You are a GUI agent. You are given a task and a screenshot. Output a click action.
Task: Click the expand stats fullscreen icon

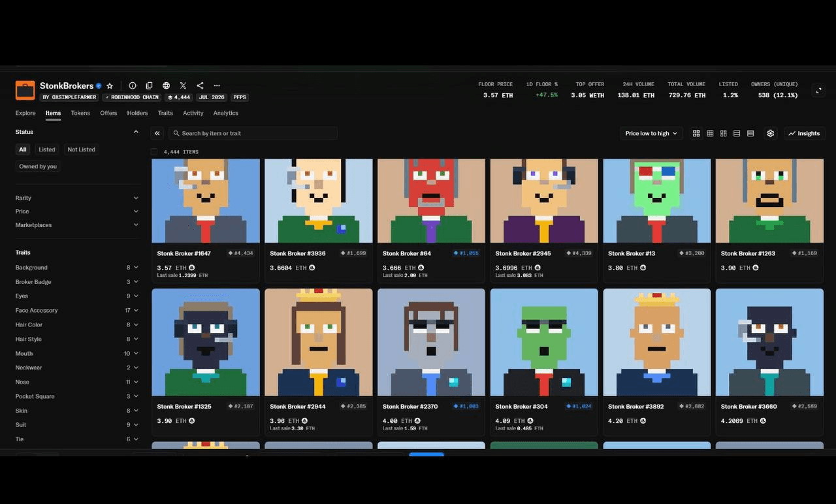click(818, 91)
